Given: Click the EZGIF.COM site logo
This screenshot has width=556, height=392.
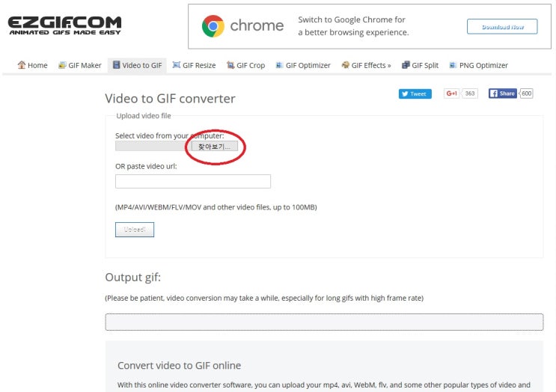Looking at the screenshot, I should [x=64, y=25].
